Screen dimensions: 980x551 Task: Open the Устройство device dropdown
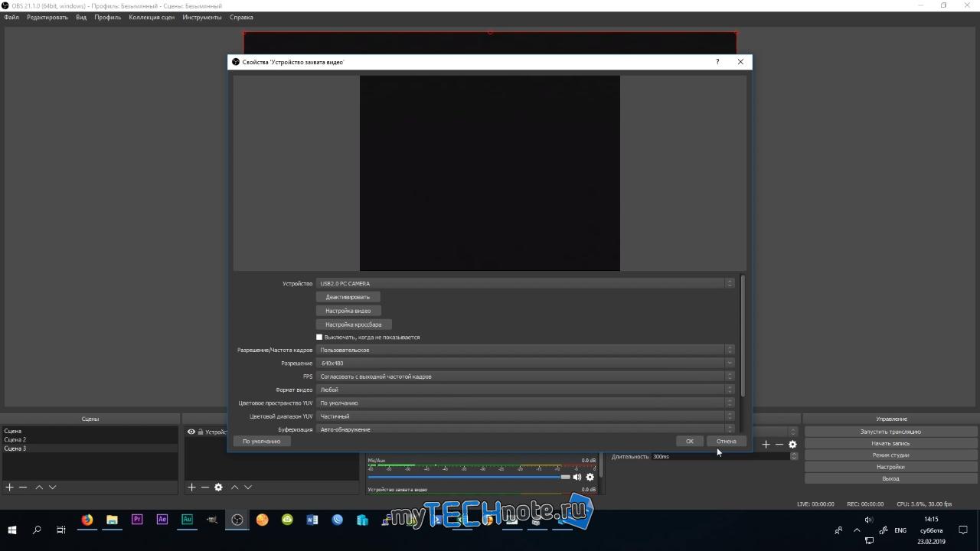526,284
